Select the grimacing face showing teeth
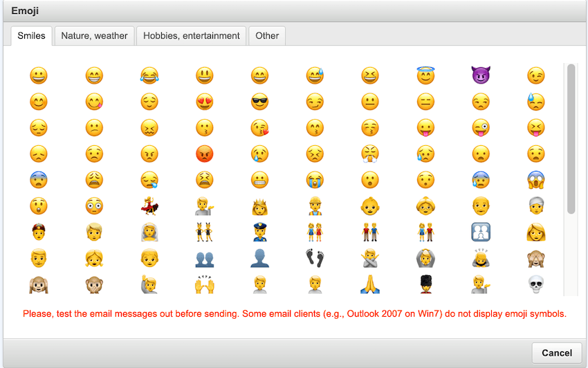This screenshot has width=588, height=368. click(x=260, y=180)
